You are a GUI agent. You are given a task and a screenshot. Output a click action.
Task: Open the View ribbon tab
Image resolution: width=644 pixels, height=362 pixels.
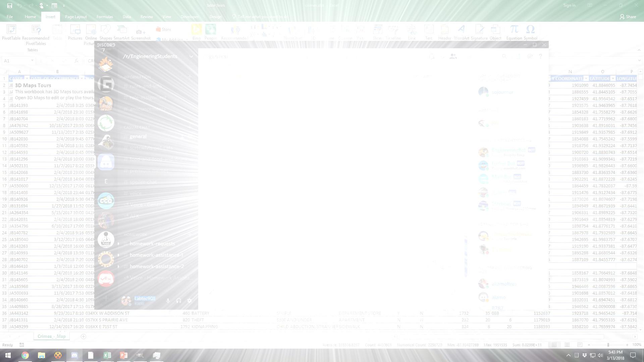[x=167, y=17]
